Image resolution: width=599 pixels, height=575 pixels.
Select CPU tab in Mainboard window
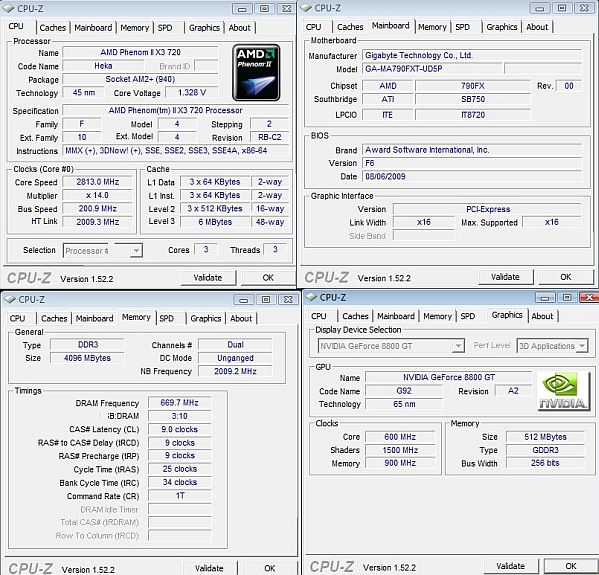click(x=314, y=27)
